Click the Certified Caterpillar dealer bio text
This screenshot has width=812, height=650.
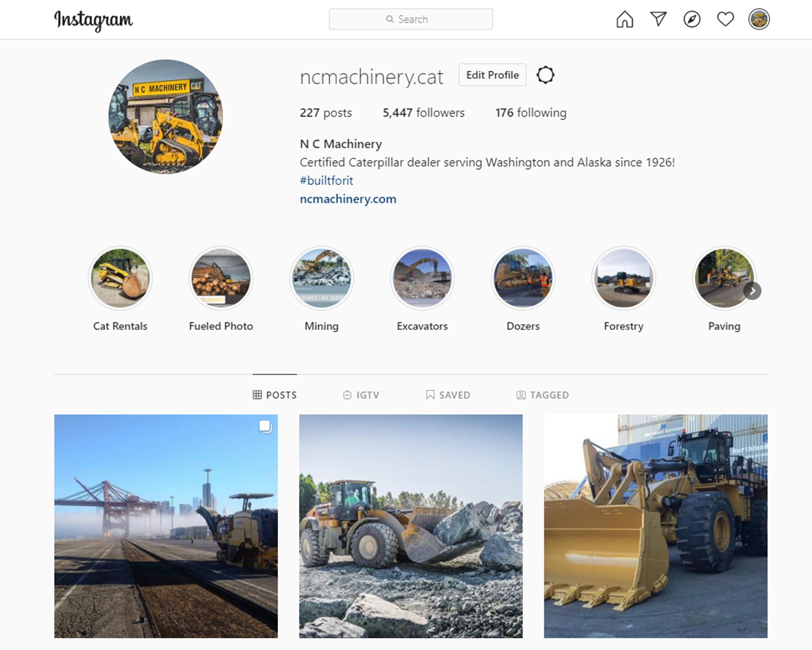[x=487, y=162]
